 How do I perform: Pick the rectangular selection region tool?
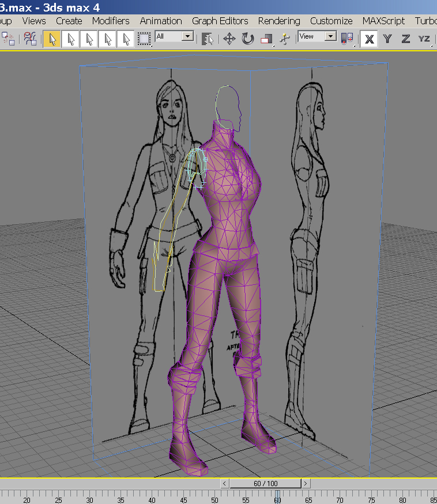point(144,39)
